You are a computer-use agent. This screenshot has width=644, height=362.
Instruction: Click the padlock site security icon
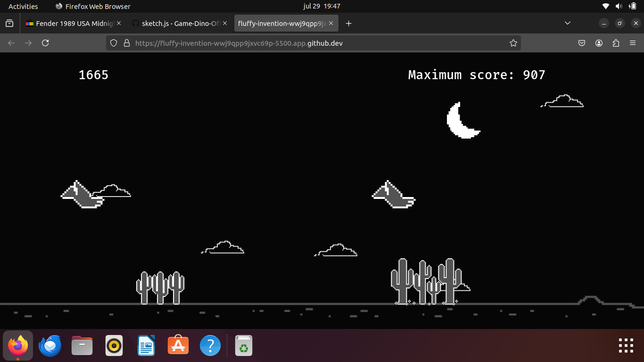(x=126, y=43)
